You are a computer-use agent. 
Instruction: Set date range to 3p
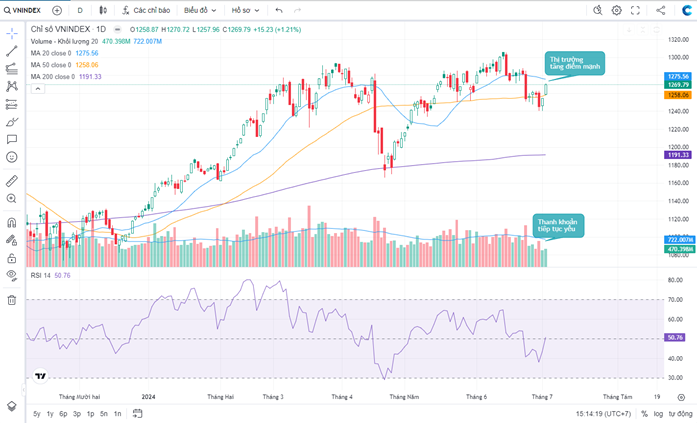tap(77, 414)
